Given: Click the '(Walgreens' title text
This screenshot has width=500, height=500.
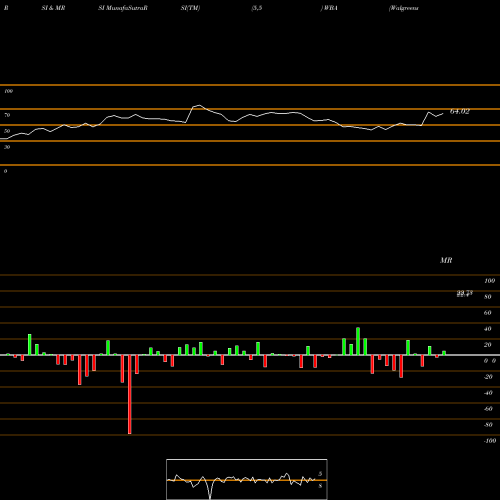Looking at the screenshot, I should tap(404, 8).
